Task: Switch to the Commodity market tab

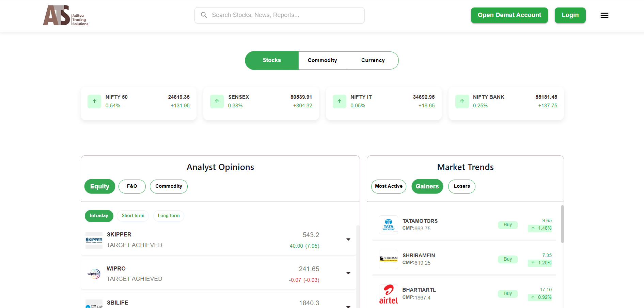Action: click(323, 60)
